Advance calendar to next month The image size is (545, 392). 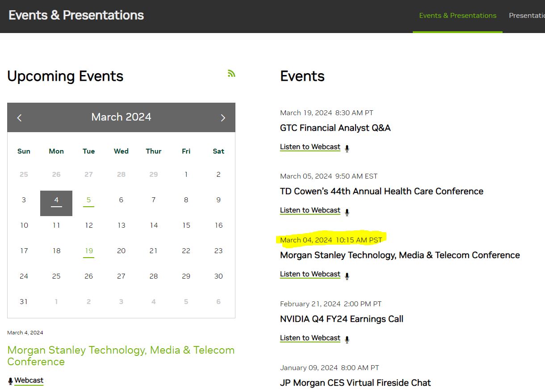(223, 117)
